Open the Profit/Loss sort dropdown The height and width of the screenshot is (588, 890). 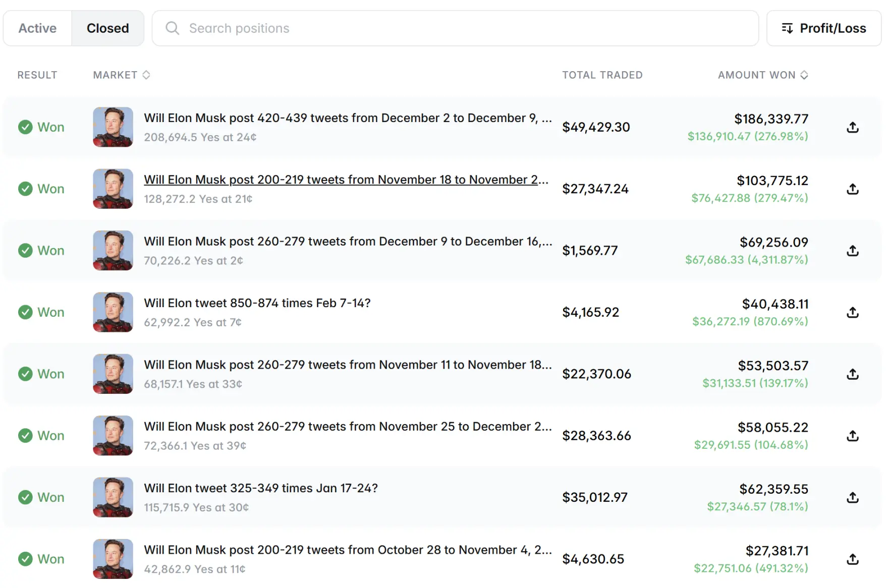click(823, 28)
